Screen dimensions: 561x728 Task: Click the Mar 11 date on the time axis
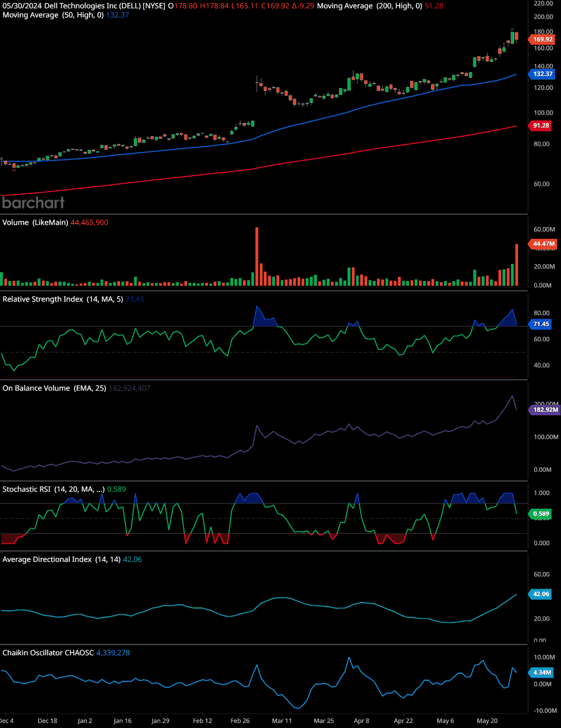pyautogui.click(x=282, y=721)
